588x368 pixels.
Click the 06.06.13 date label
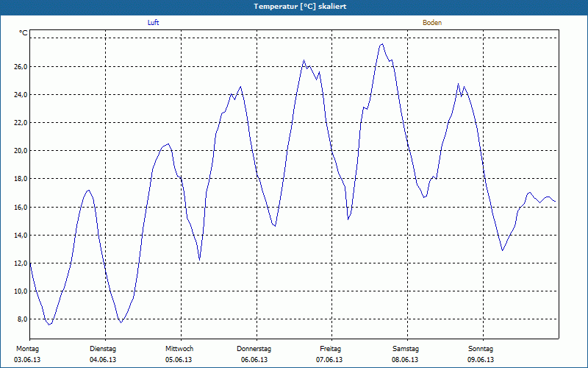click(x=254, y=360)
